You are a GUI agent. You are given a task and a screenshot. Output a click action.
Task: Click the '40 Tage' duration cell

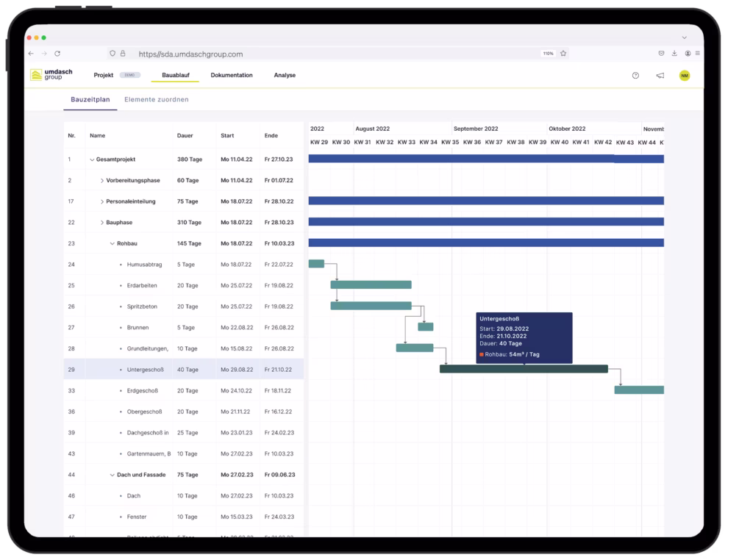(x=188, y=370)
